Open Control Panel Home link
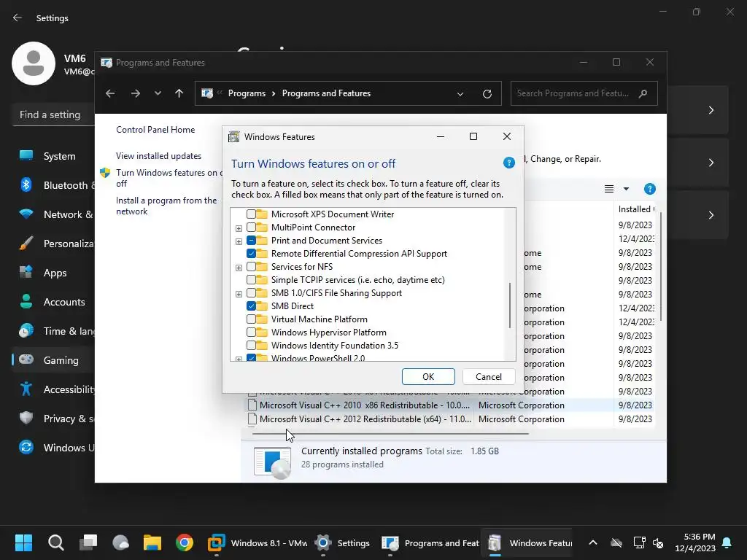Image resolution: width=747 pixels, height=560 pixels. tap(155, 130)
